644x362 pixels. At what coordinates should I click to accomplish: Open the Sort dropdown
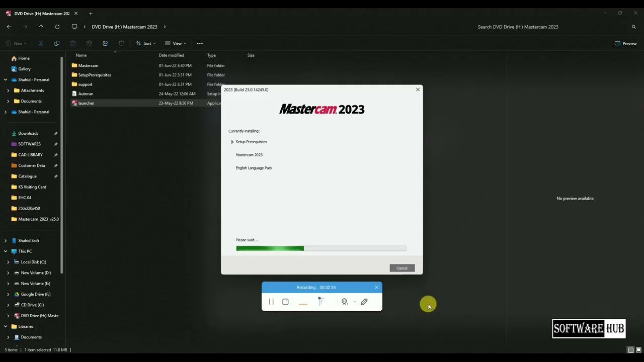tap(145, 43)
